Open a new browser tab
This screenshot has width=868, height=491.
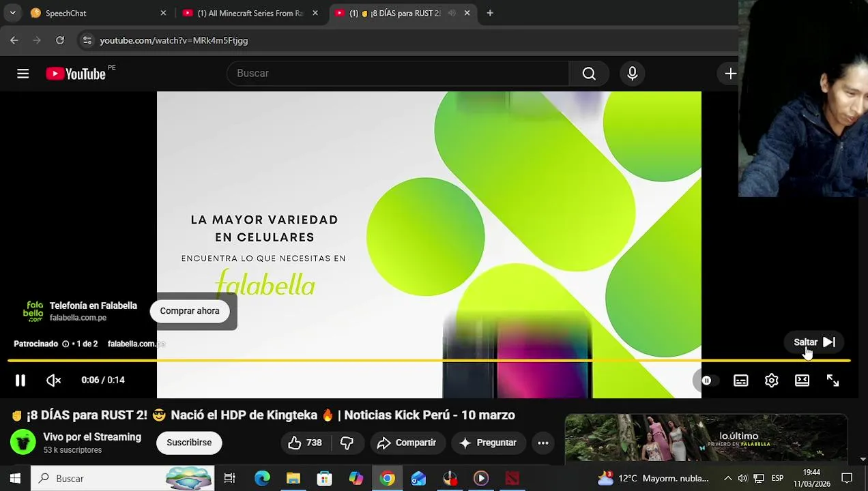click(490, 13)
